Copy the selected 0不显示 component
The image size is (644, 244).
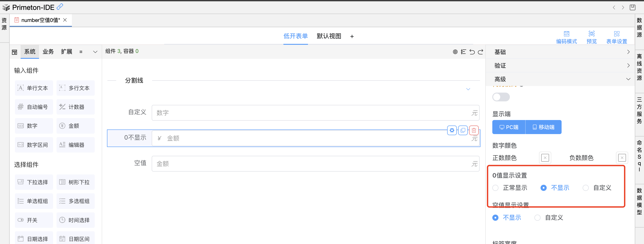[x=463, y=130]
